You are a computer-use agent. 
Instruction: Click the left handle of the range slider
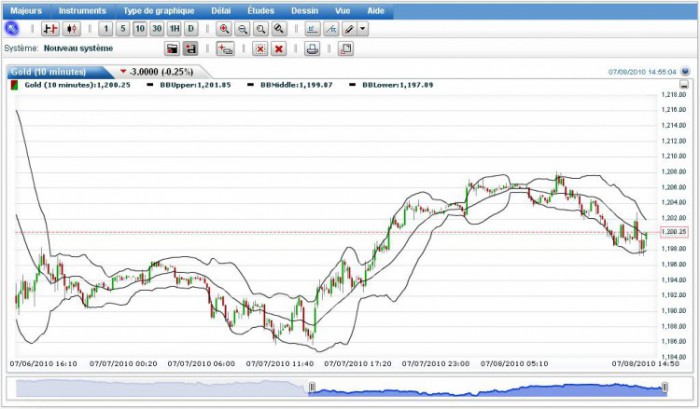click(x=313, y=387)
